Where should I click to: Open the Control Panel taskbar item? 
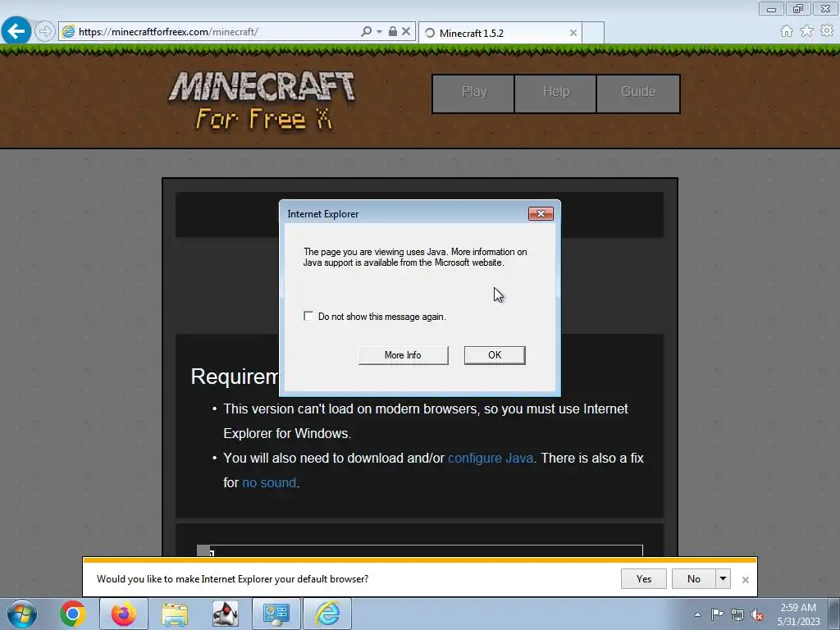pyautogui.click(x=276, y=614)
